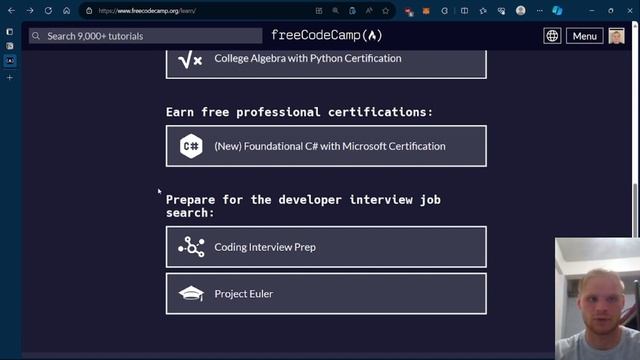Open the orange fox extension icon

(426, 11)
